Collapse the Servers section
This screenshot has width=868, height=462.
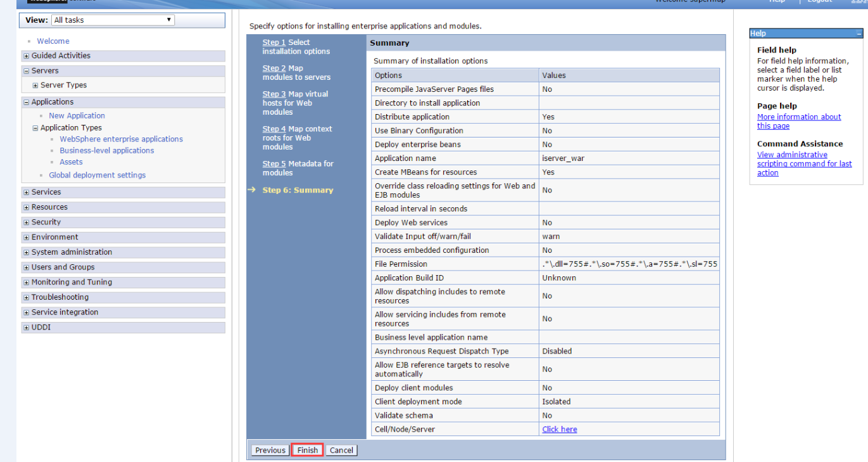tap(26, 71)
